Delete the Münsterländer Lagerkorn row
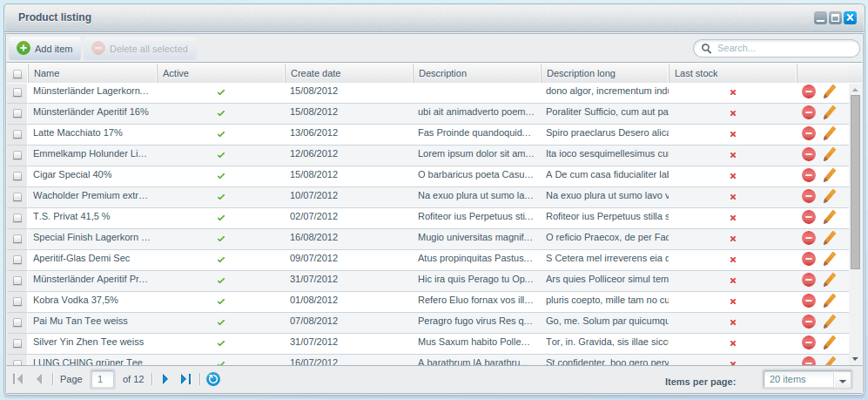Viewport: 868px width, 400px height. point(809,92)
